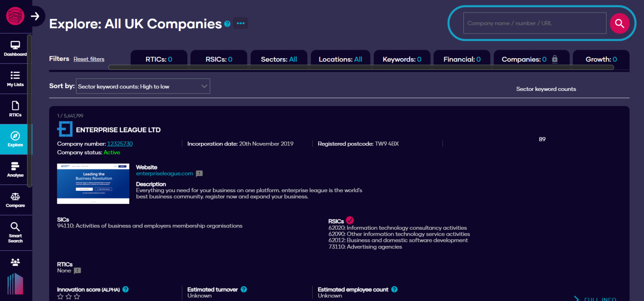Open the three-dot options menu
The image size is (644, 301).
(241, 23)
